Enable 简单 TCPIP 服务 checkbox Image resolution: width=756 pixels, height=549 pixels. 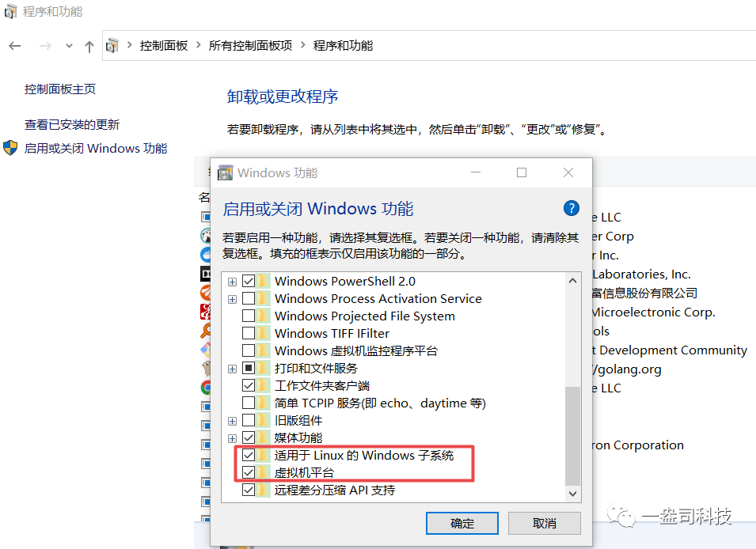point(249,403)
